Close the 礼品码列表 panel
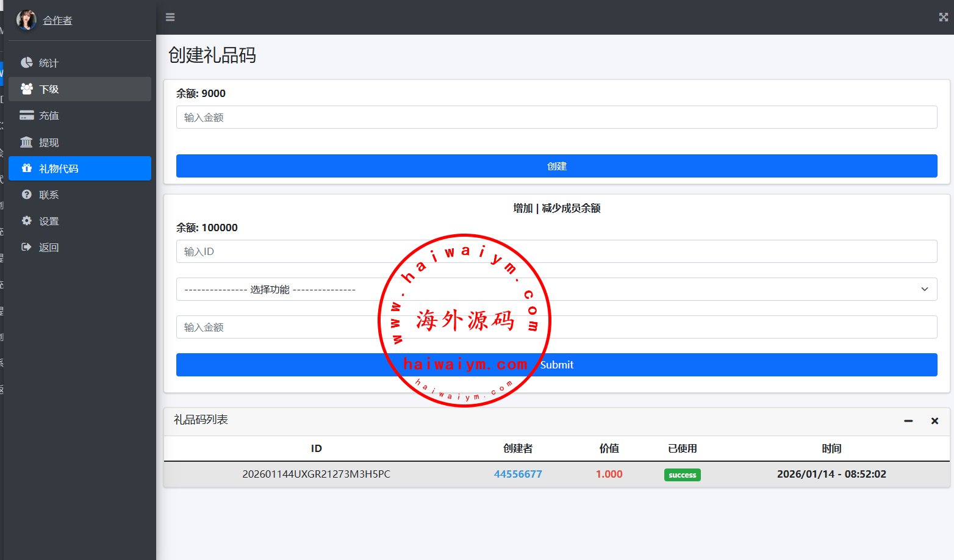Image resolution: width=954 pixels, height=560 pixels. 934,421
